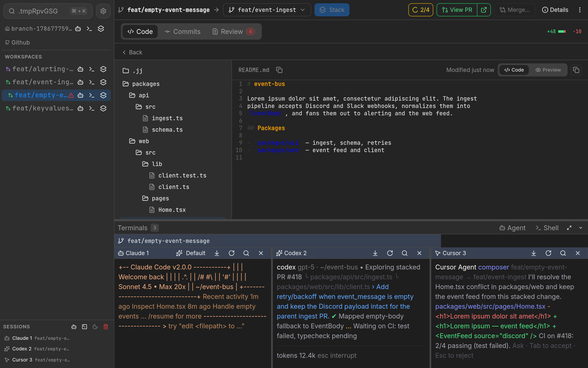
Task: Click the 2/4 CI checks status badge
Action: click(x=421, y=10)
